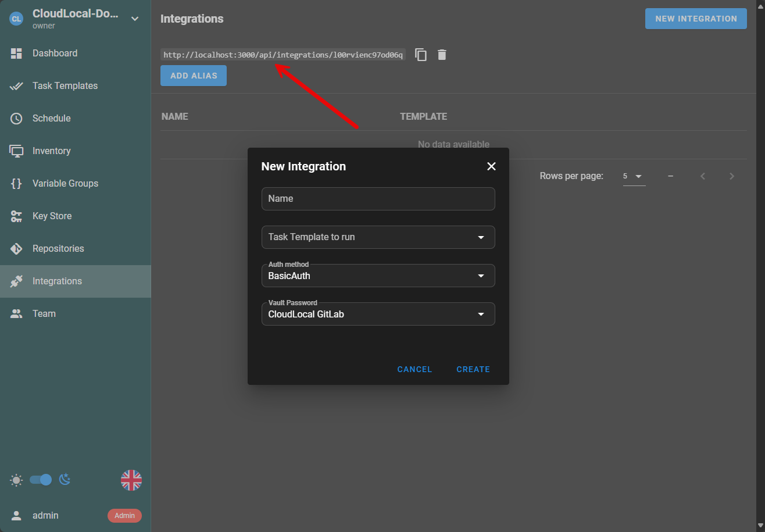Close the New Integration dialog
Screen dimensions: 765x532
(x=491, y=166)
